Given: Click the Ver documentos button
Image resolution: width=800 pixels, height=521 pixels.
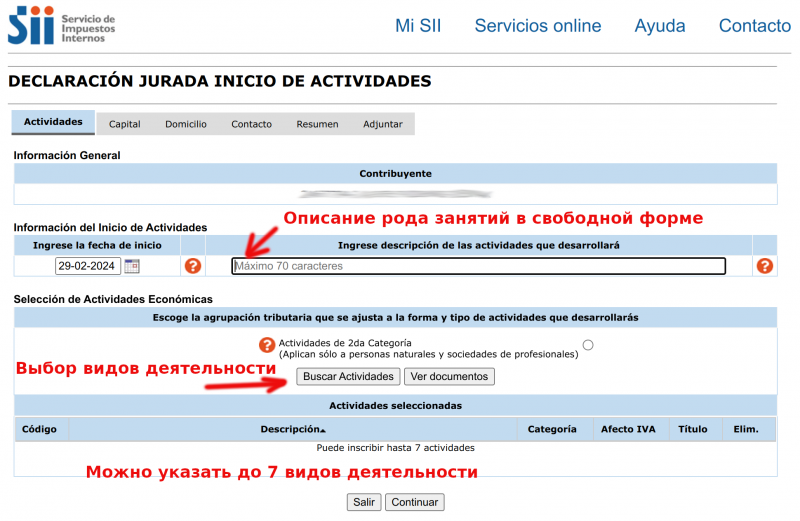Looking at the screenshot, I should [x=449, y=377].
